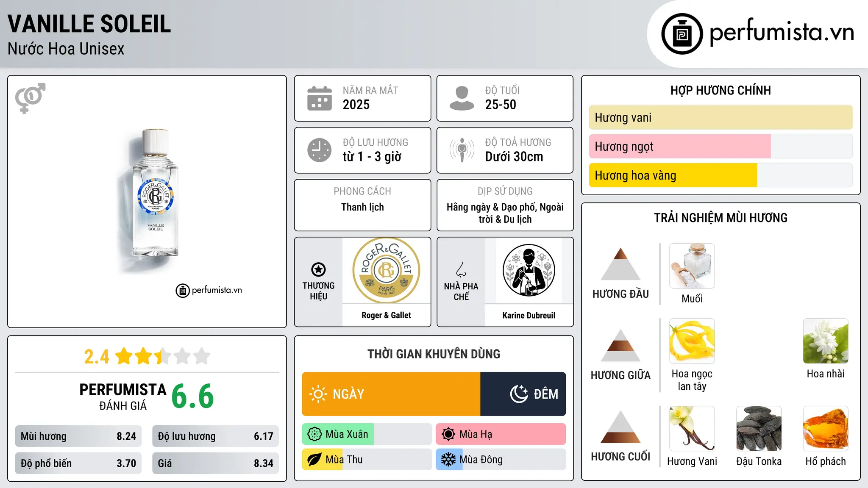
Task: Click the unisex gender symbol icon
Action: coord(30,98)
